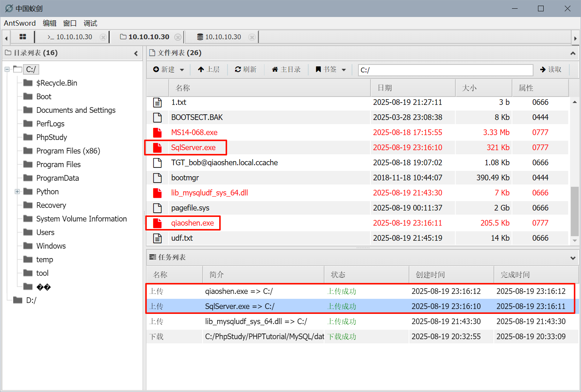Collapse the C:/ drive tree node
The image size is (581, 392).
pos(7,69)
